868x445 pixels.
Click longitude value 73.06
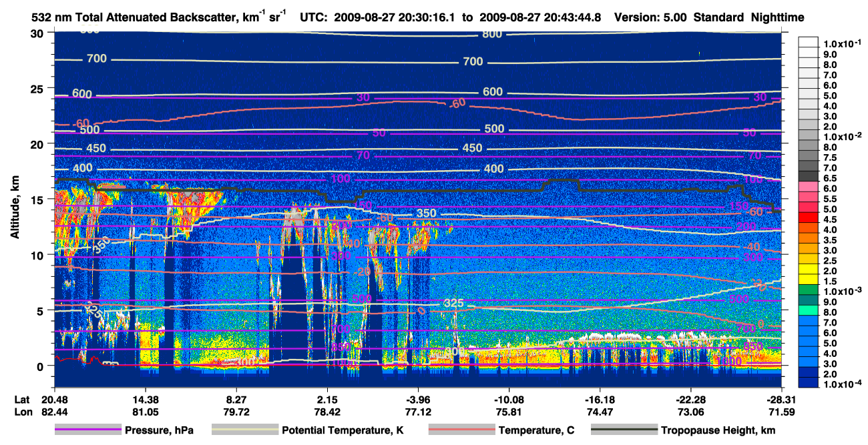coord(690,412)
